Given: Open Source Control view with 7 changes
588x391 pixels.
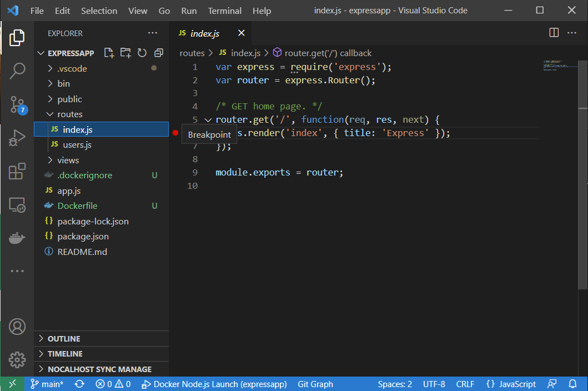Looking at the screenshot, I should coord(18,104).
